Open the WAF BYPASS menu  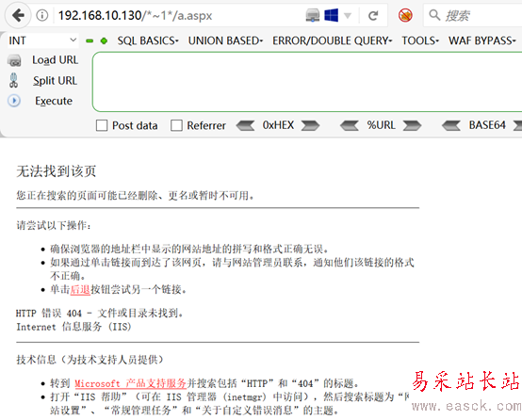(x=482, y=40)
